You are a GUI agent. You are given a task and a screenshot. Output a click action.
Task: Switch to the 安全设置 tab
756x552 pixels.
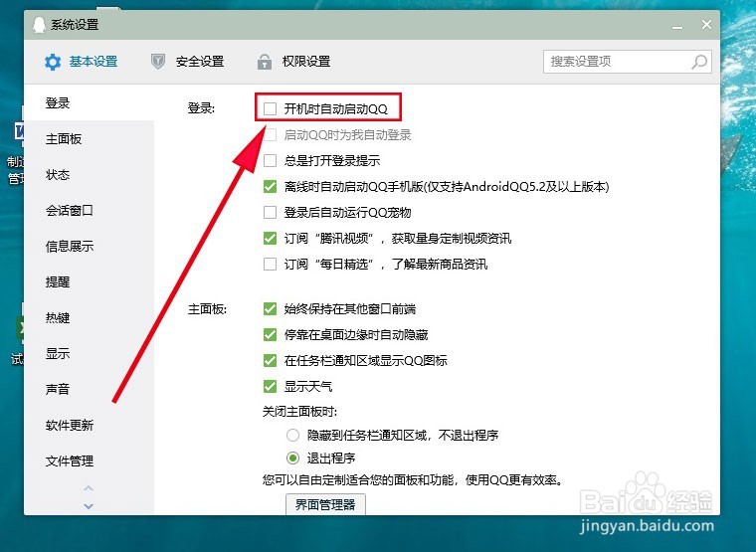coord(188,62)
